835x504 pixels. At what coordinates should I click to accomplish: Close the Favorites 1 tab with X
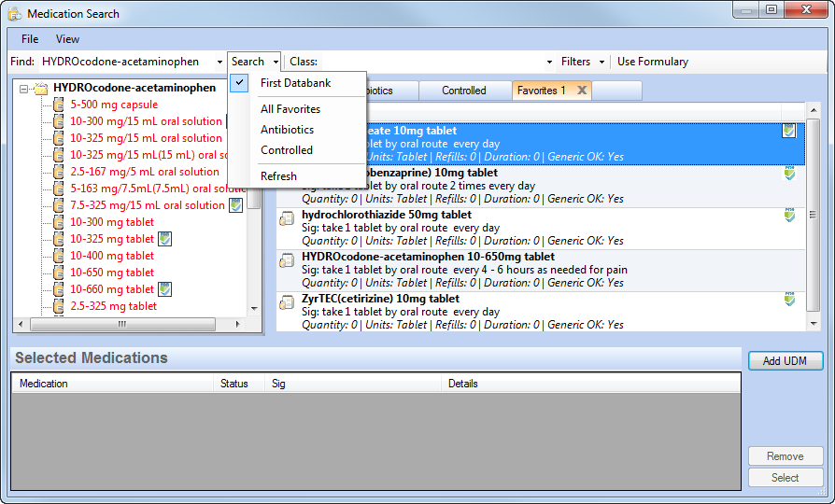(x=582, y=91)
